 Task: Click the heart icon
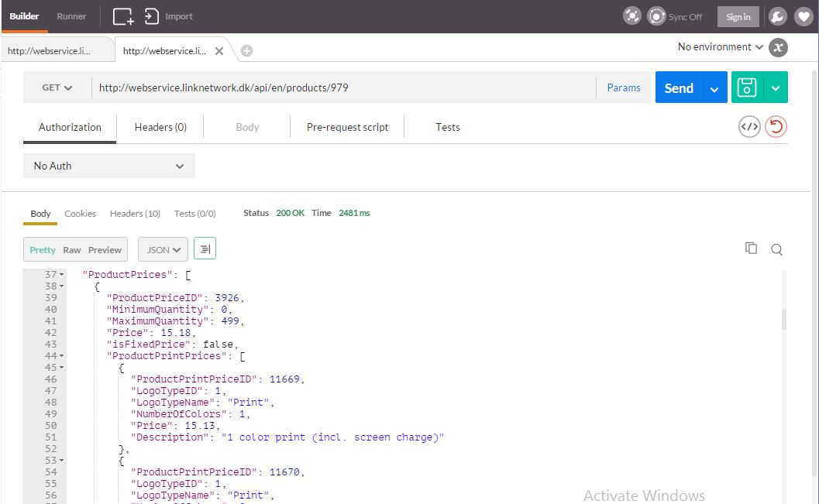click(804, 17)
